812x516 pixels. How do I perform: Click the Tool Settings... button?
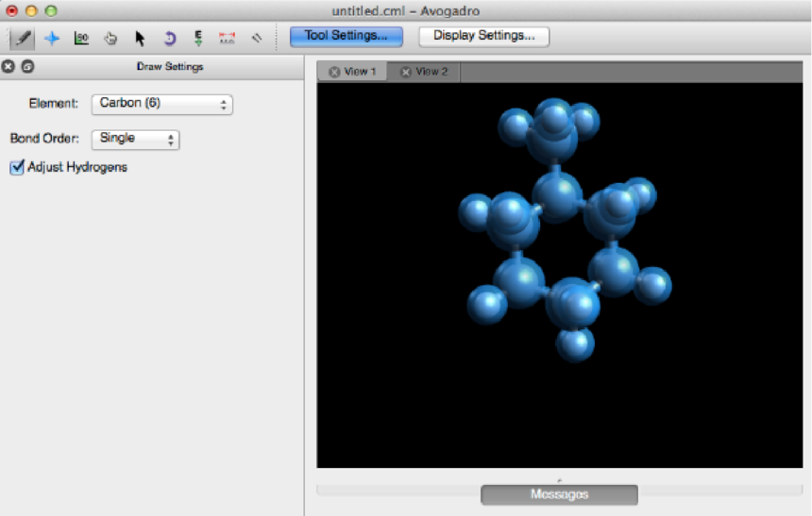[x=346, y=36]
